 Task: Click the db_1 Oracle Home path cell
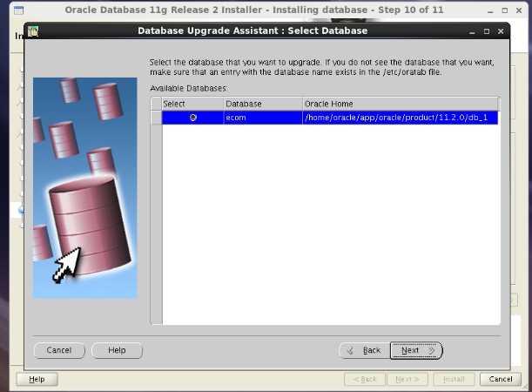pos(400,118)
